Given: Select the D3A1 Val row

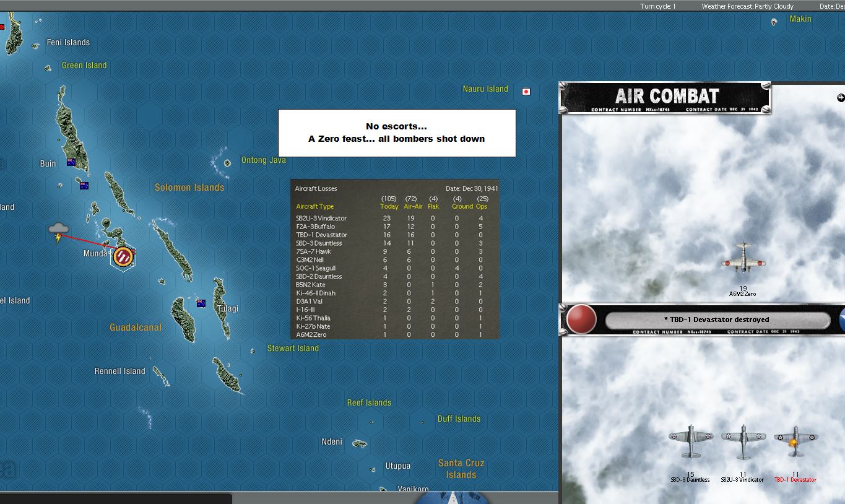Looking at the screenshot, I should pyautogui.click(x=395, y=302).
